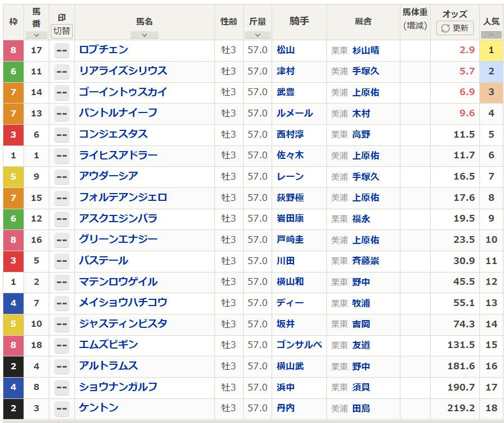Screen dimensions: 504x423
Task: Open horse page for ショウナンガルフ
Action: tap(118, 387)
